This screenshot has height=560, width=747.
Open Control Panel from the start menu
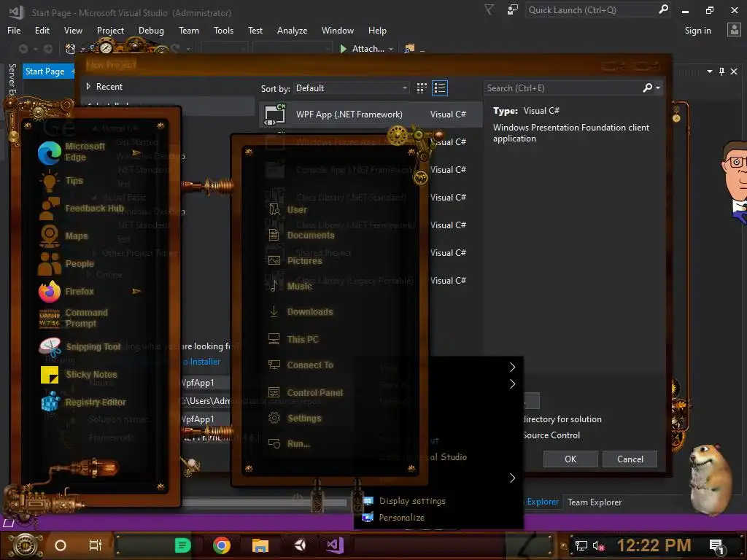306,393
